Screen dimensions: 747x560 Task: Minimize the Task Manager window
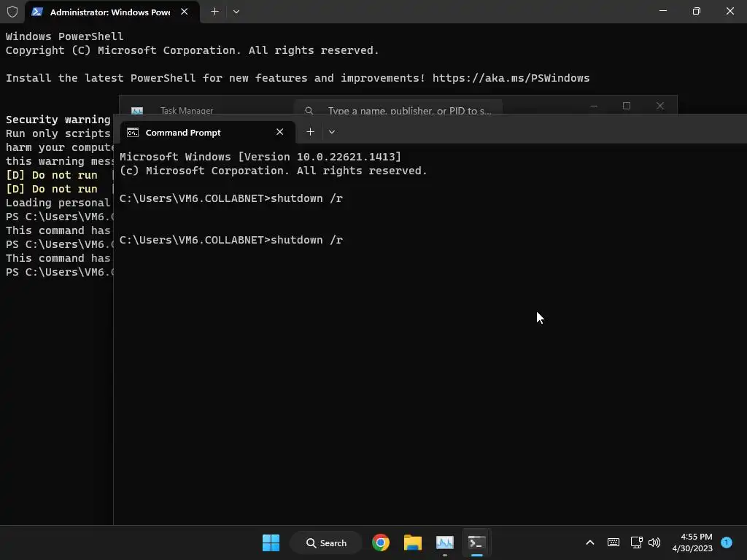[594, 106]
